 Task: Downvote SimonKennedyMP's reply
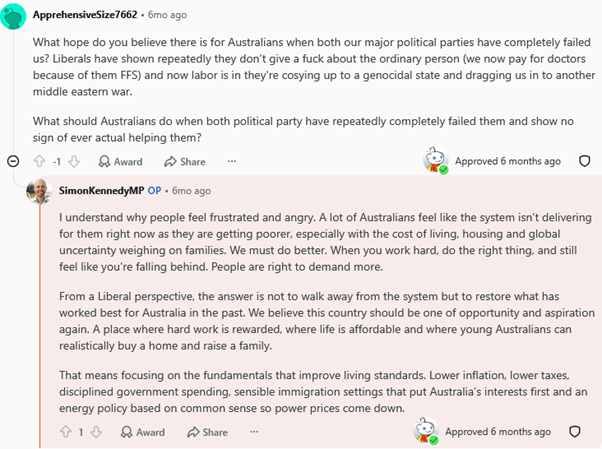96,432
